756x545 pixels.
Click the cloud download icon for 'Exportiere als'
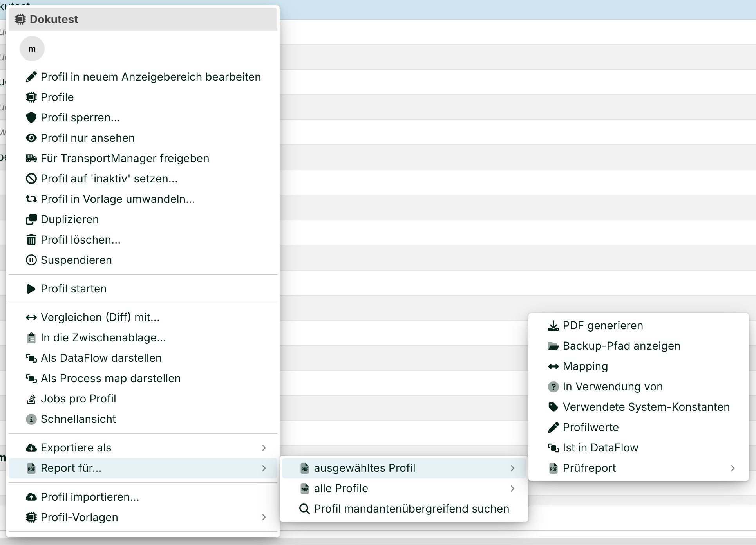pyautogui.click(x=31, y=448)
